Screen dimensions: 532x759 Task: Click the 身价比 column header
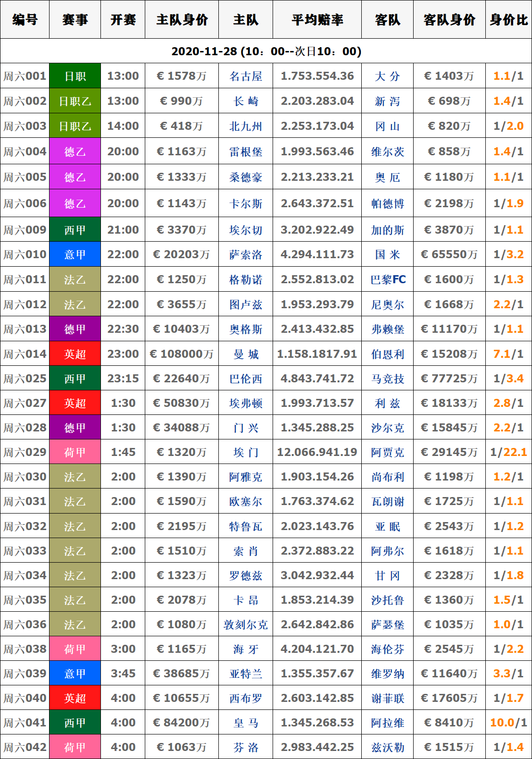point(508,20)
